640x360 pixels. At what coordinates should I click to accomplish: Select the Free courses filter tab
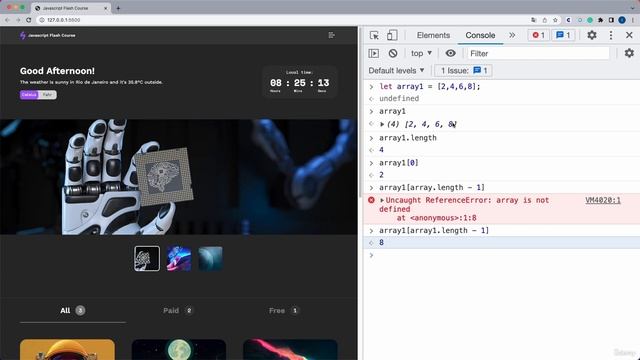[x=284, y=311]
